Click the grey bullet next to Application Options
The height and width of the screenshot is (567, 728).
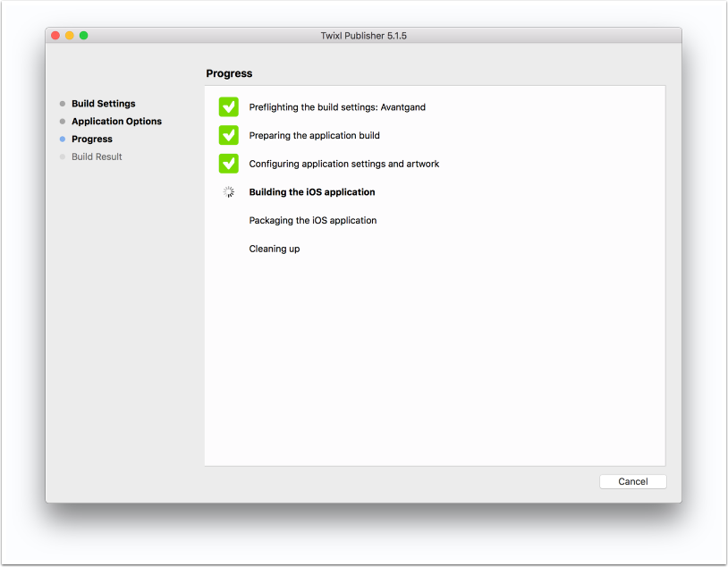pos(63,122)
